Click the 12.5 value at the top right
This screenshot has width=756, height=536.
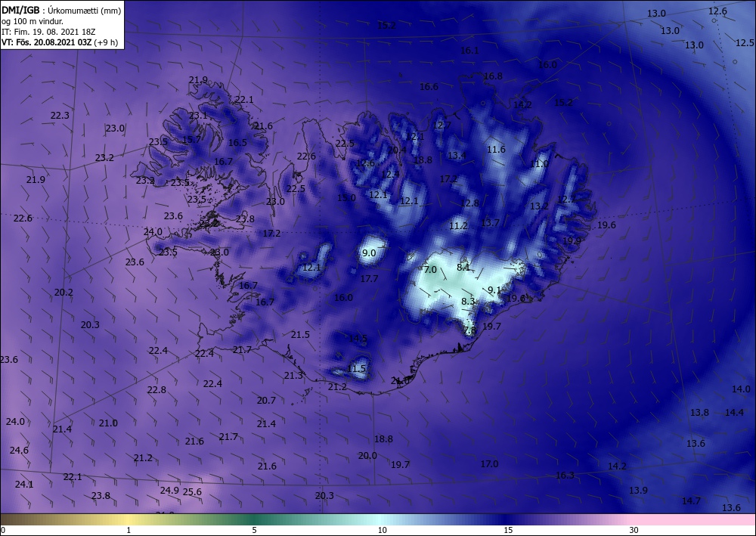click(x=745, y=43)
